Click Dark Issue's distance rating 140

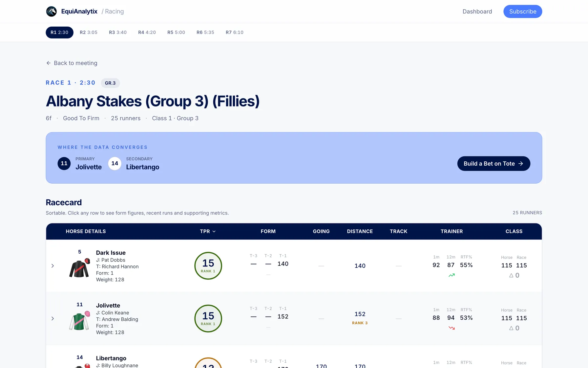click(x=360, y=266)
